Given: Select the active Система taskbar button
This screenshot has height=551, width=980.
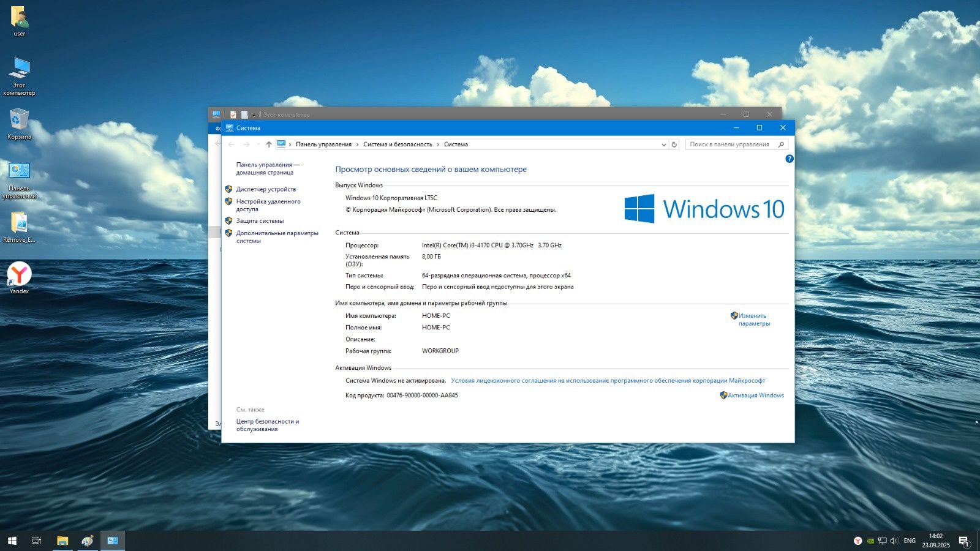Looking at the screenshot, I should pos(113,541).
